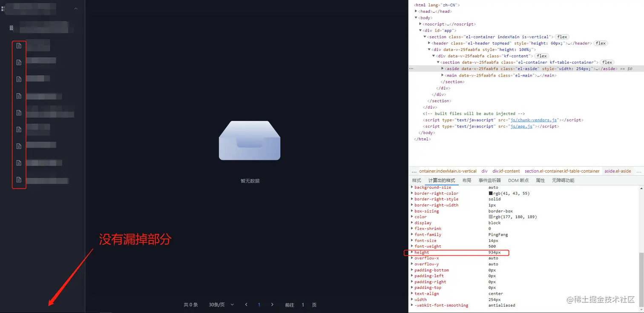Click the border-right-color swatch rgb(41, 43, 55)
The width and height of the screenshot is (644, 313).
coord(491,193)
